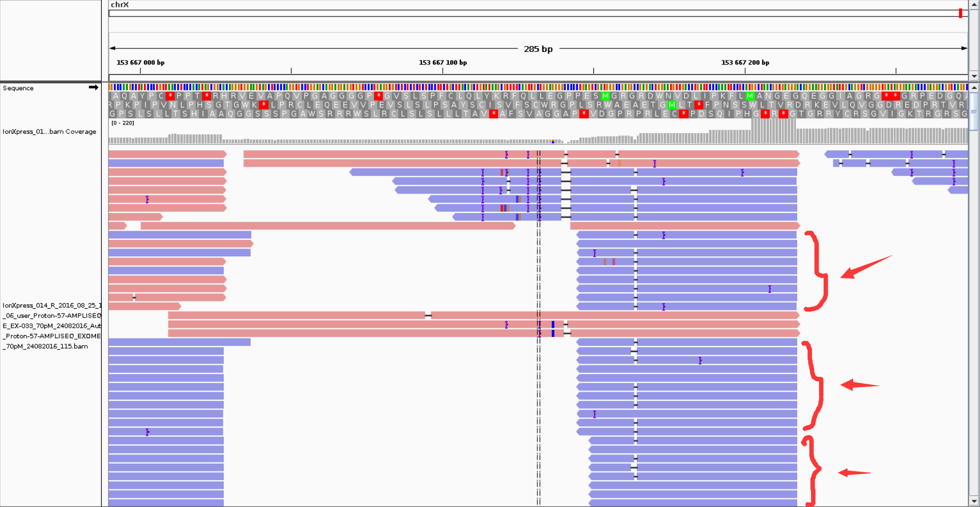Viewport: 980px width, 507px height.
Task: Select the IonXpress bam Coverage track label
Action: [49, 131]
